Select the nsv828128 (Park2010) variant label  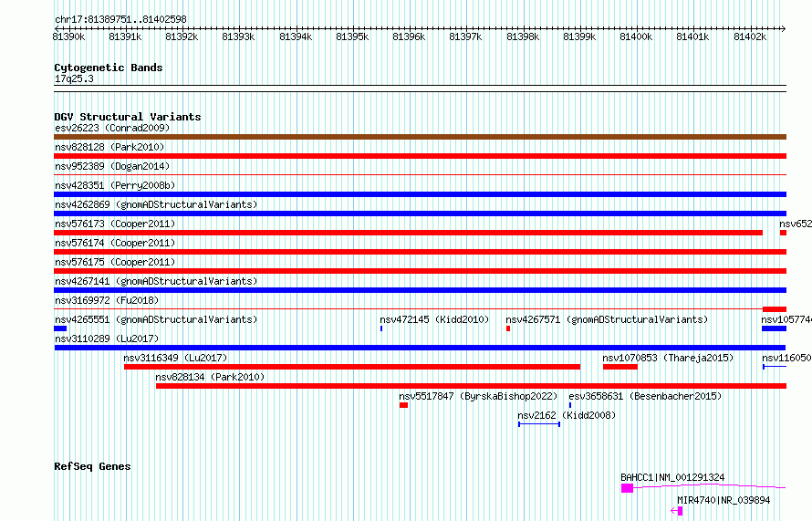(x=109, y=147)
